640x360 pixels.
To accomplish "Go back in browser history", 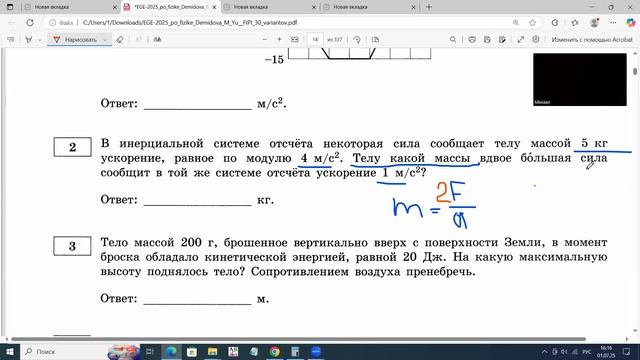I will point(11,23).
